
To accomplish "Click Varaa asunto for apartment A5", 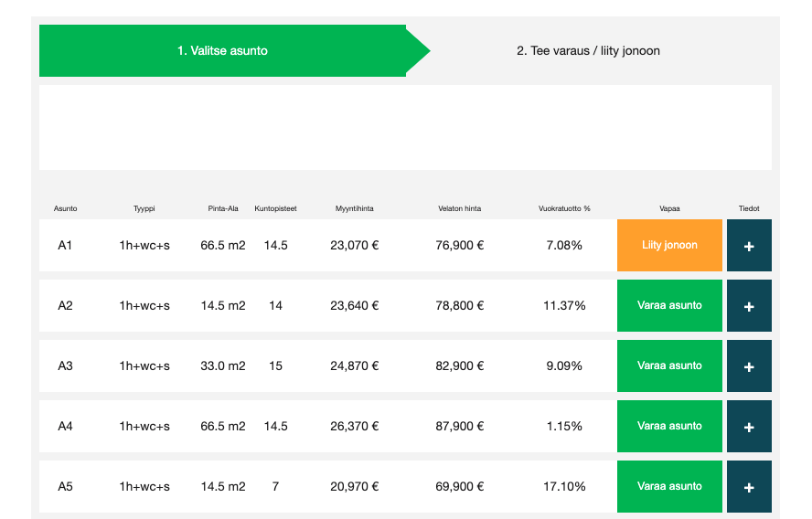I will pyautogui.click(x=669, y=486).
